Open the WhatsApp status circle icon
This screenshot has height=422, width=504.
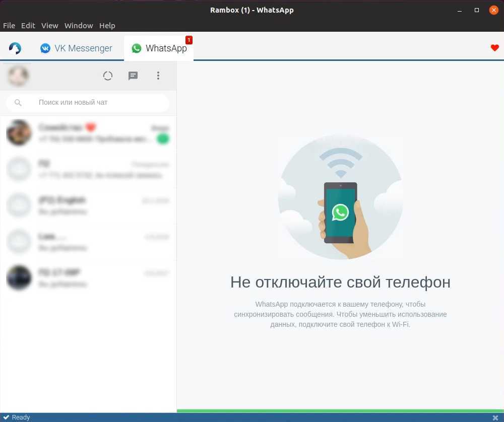pyautogui.click(x=108, y=76)
